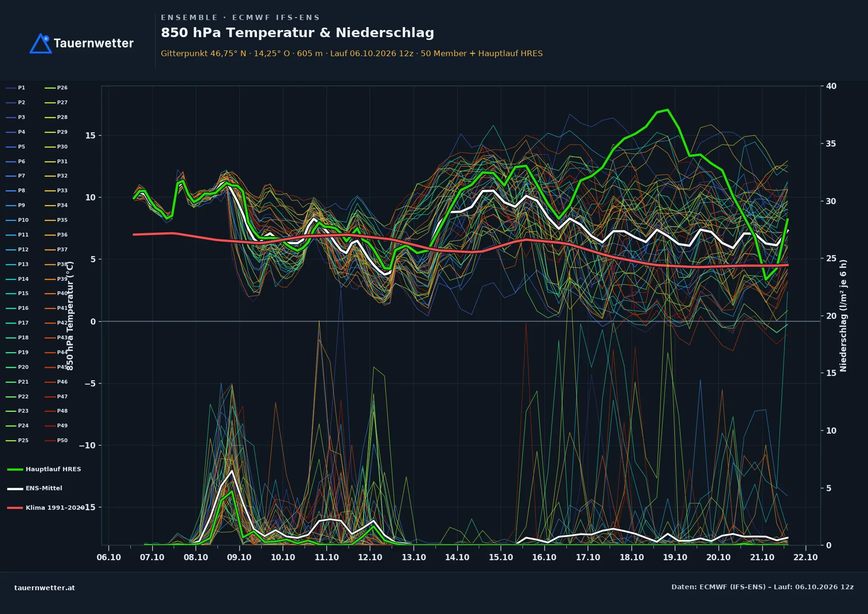Click the Tauernwetter brand name text

pos(94,43)
